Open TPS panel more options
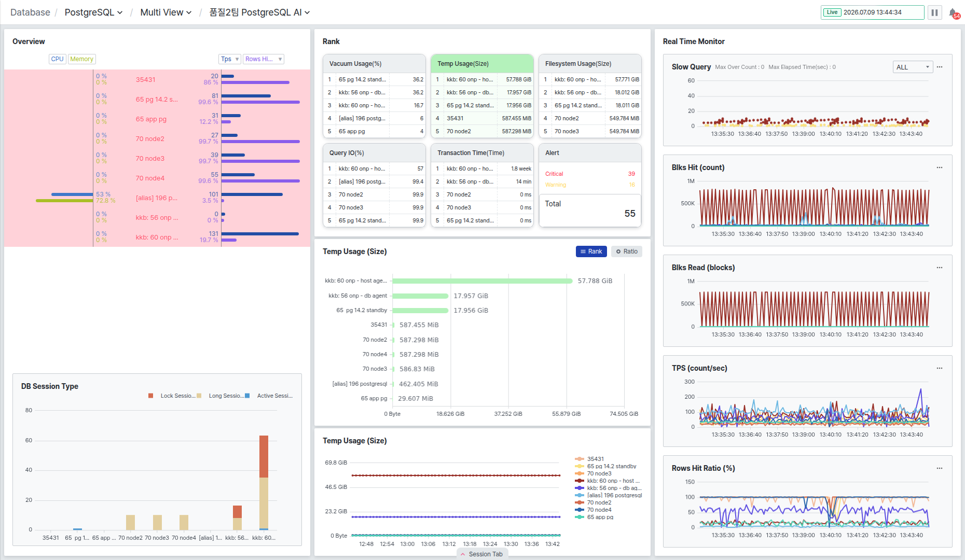This screenshot has height=560, width=965. 940,368
